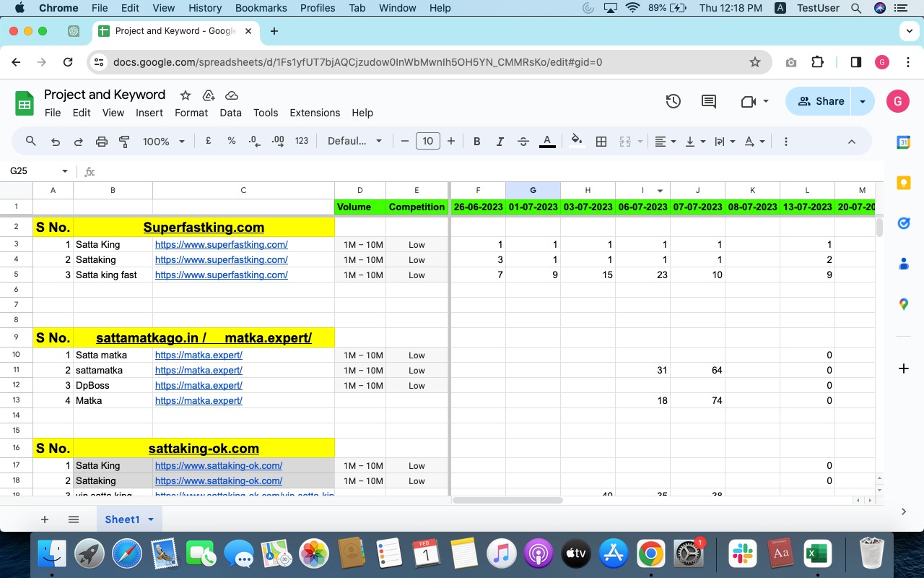Viewport: 924px width, 578px height.
Task: Open the zoom 100% dropdown
Action: (164, 142)
